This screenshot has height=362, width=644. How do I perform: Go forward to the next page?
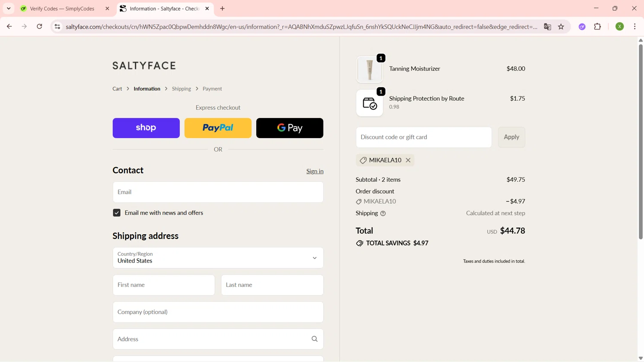24,27
